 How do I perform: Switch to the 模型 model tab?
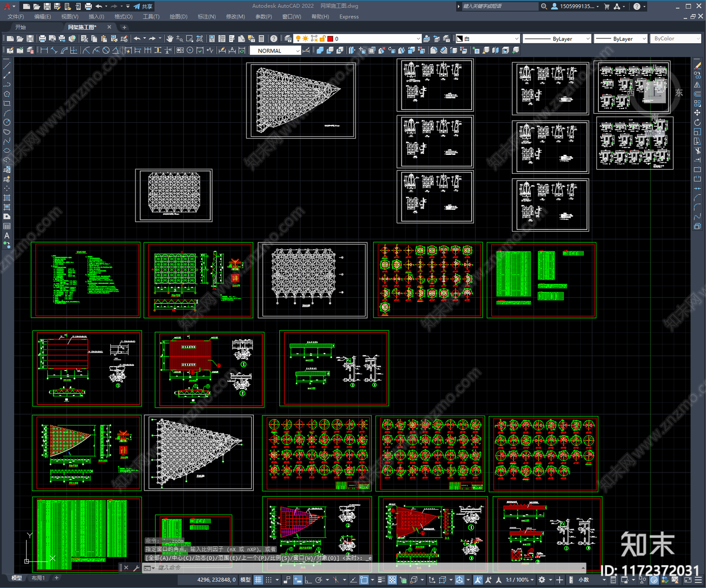pyautogui.click(x=17, y=578)
